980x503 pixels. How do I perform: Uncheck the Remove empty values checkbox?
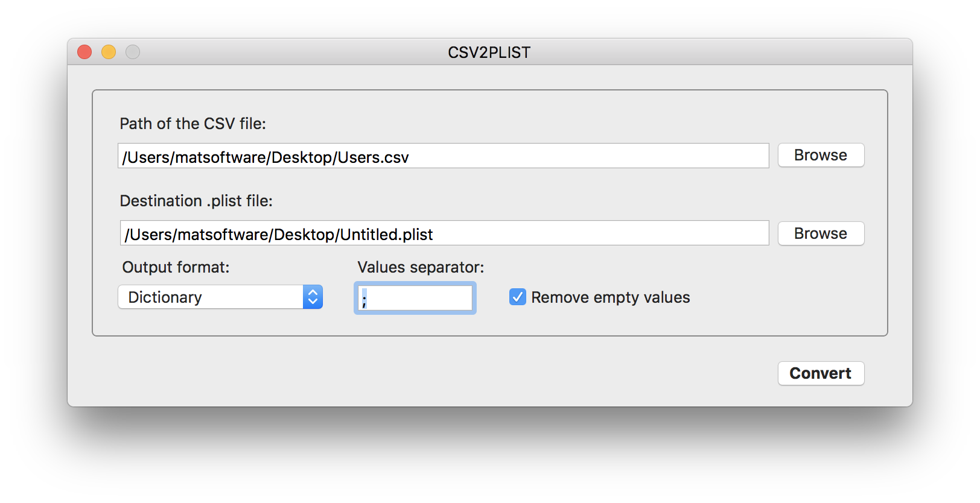pos(518,297)
